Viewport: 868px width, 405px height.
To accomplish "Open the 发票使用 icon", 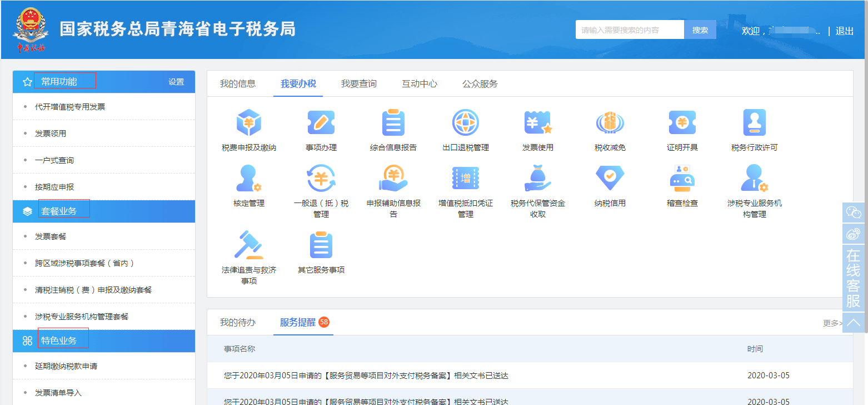I will pyautogui.click(x=537, y=123).
